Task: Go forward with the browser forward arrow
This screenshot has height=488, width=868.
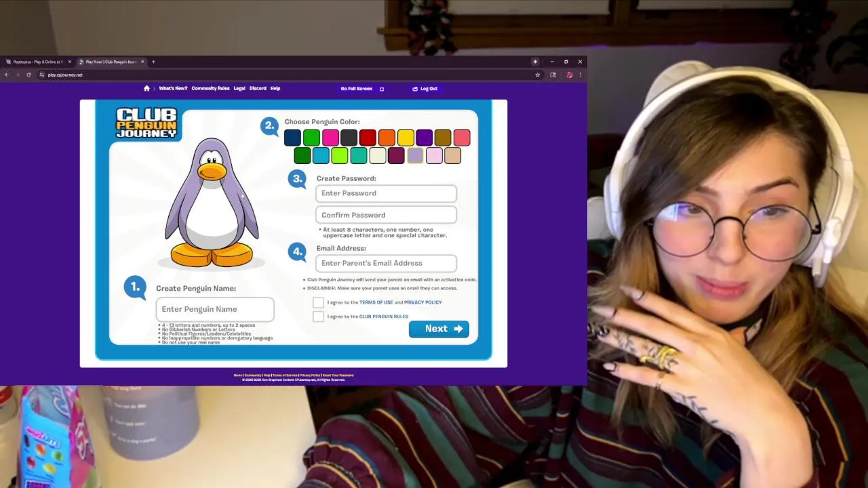Action: [18, 75]
